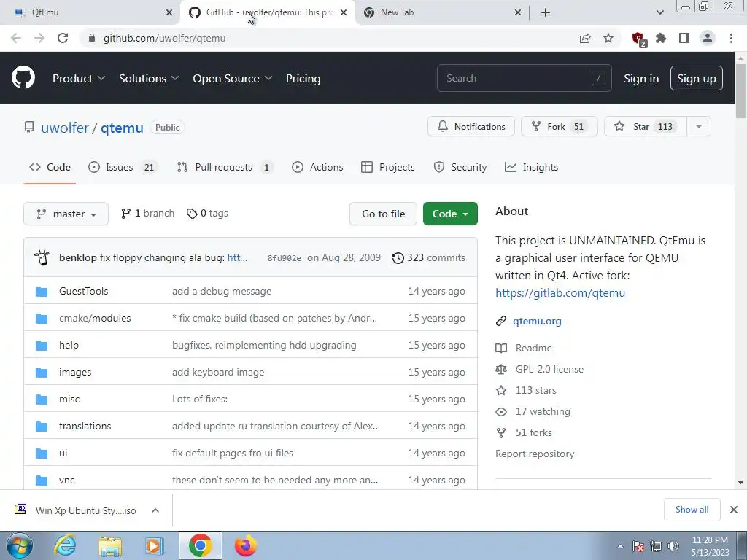Click the Sign up button

pyautogui.click(x=697, y=78)
